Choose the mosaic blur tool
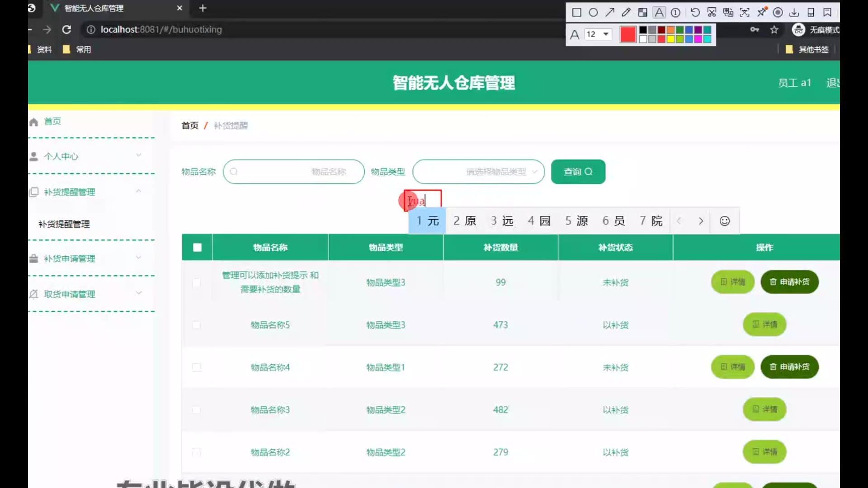868x488 pixels. [x=642, y=13]
